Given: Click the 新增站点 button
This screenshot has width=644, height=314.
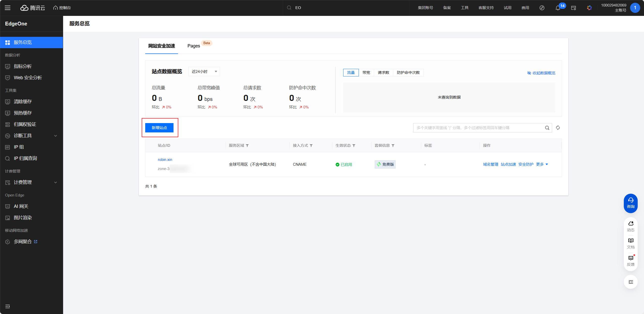Looking at the screenshot, I should pyautogui.click(x=159, y=128).
